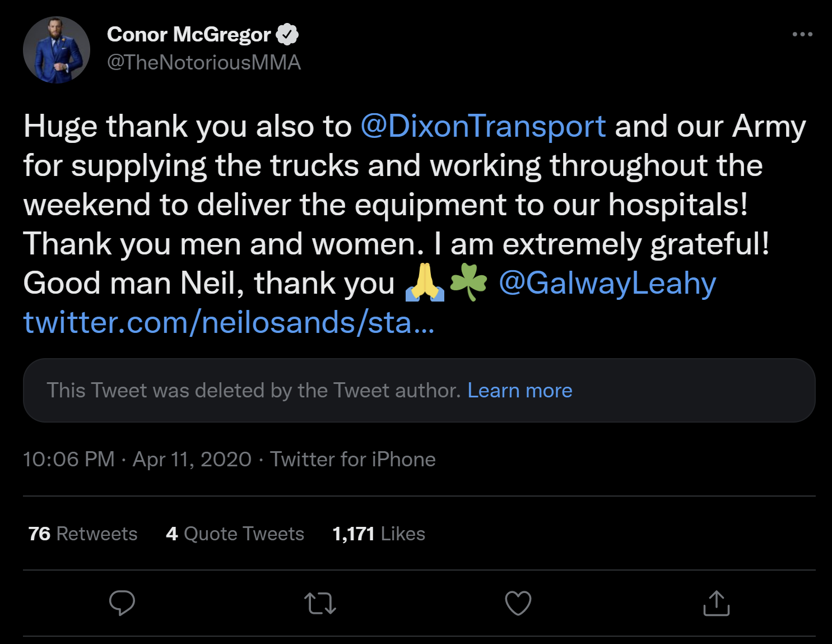Open the @TheNotoriousMMA handle
832x644 pixels.
coord(204,62)
